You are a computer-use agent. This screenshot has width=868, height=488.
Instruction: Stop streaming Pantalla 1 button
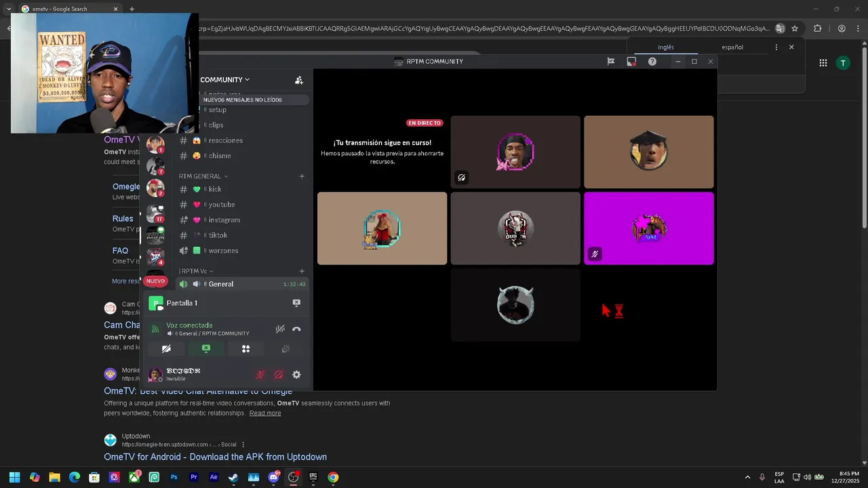click(296, 303)
